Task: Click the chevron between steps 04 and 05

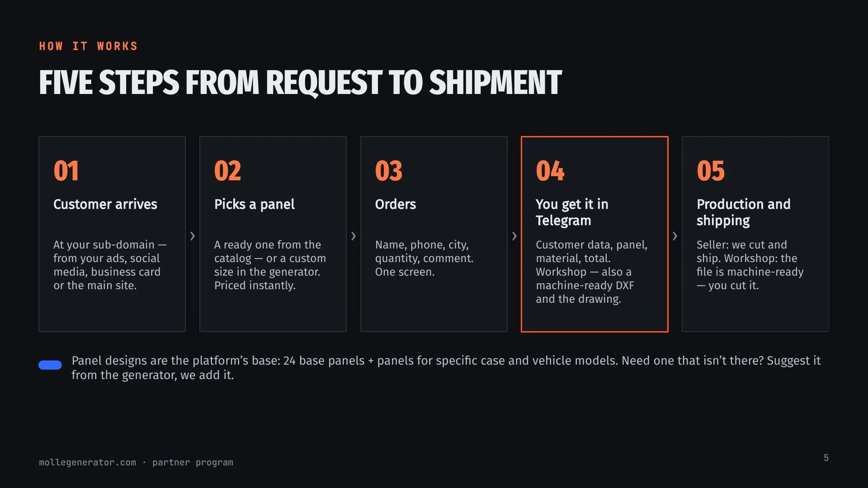Action: coord(675,236)
